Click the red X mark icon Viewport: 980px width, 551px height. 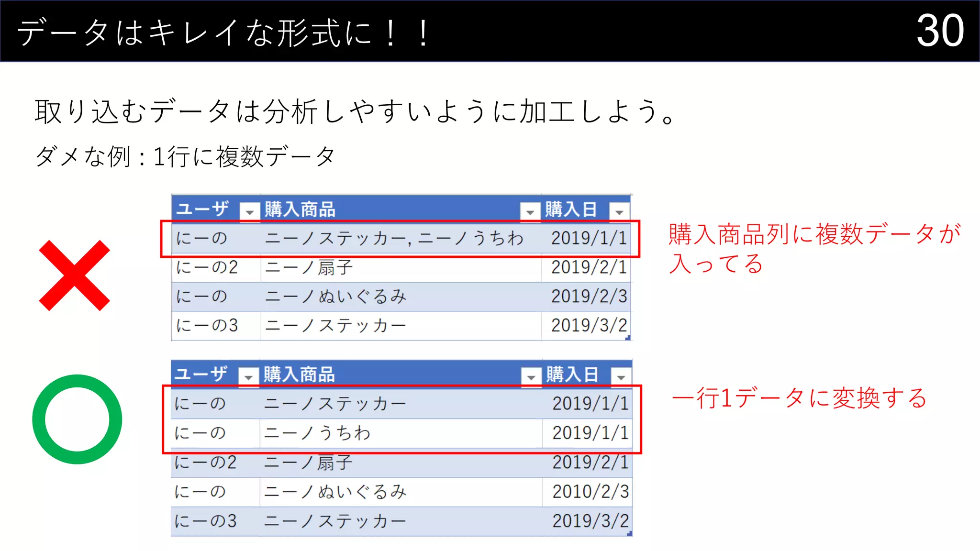tap(75, 275)
